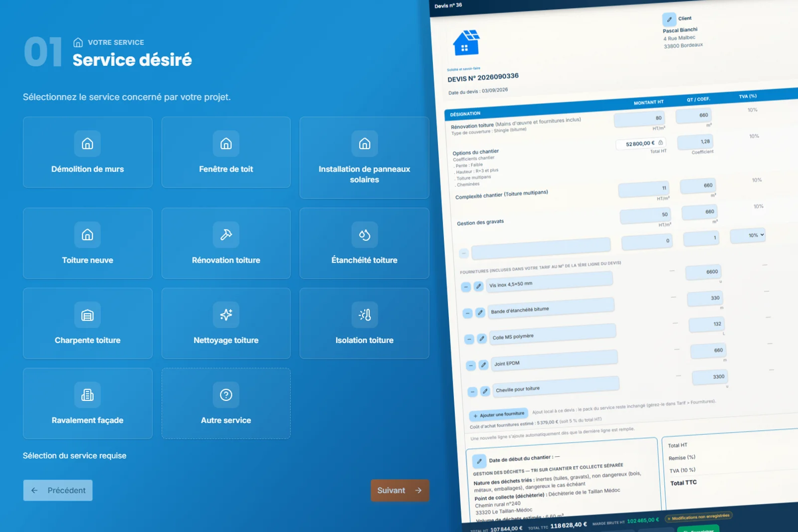
Task: Go back with the Précédent button
Action: pos(58,491)
